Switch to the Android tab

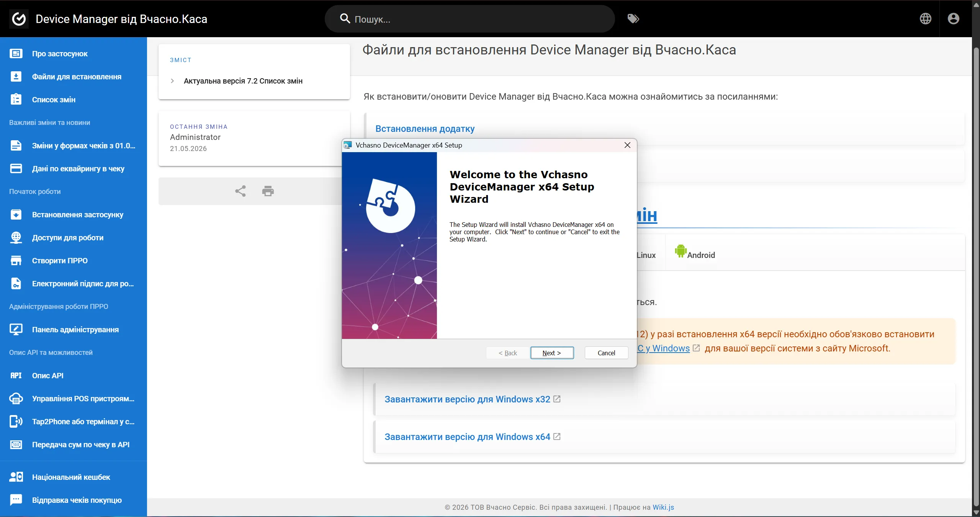pyautogui.click(x=695, y=253)
